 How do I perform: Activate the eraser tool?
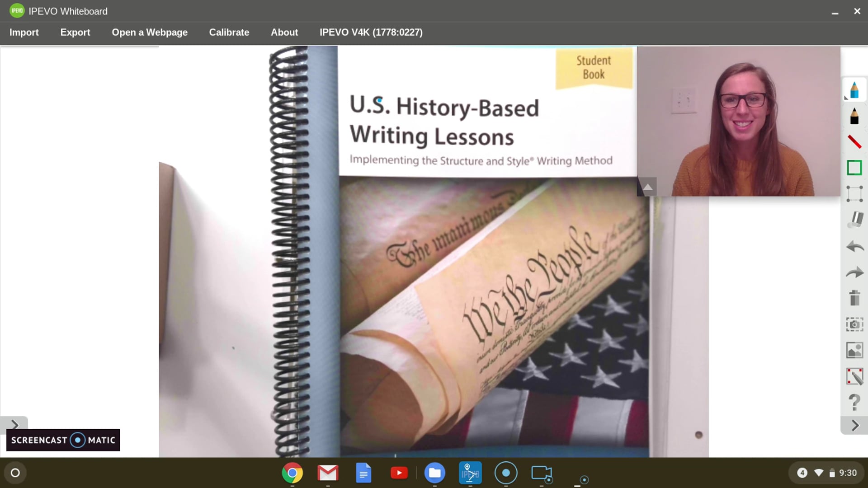(x=854, y=220)
